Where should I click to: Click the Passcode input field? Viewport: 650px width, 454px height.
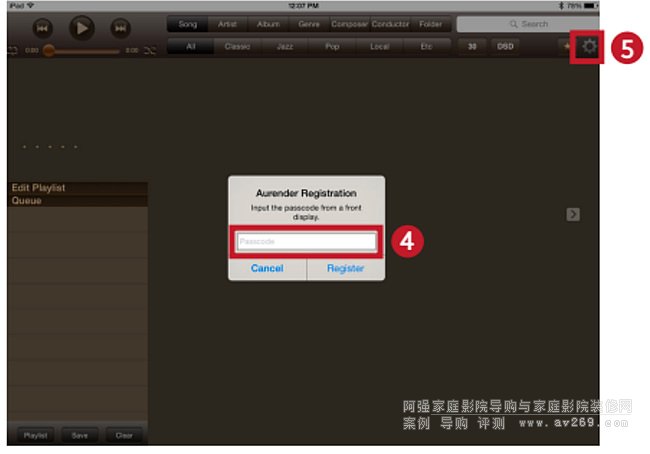[306, 241]
